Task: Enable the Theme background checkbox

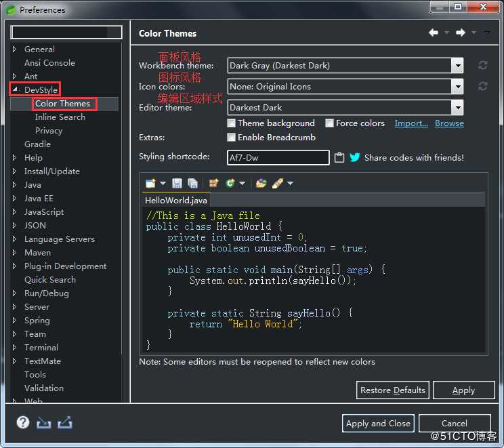Action: pos(232,123)
